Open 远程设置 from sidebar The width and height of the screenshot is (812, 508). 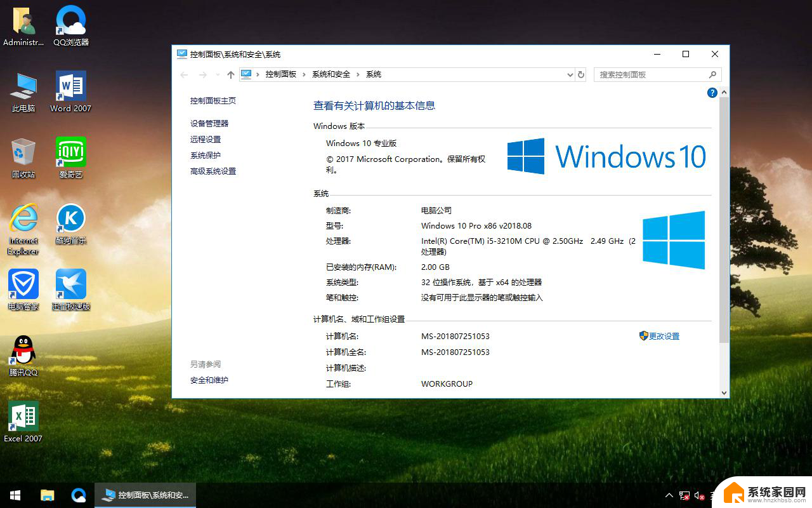[206, 140]
